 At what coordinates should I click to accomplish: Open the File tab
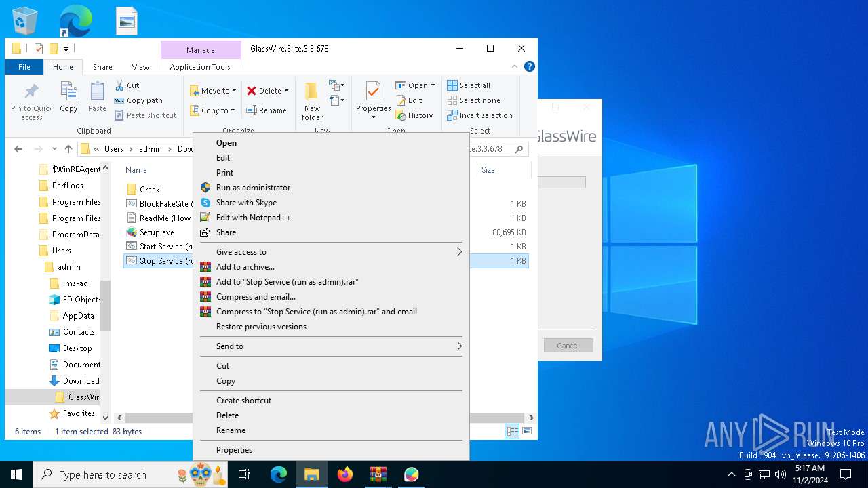[24, 67]
